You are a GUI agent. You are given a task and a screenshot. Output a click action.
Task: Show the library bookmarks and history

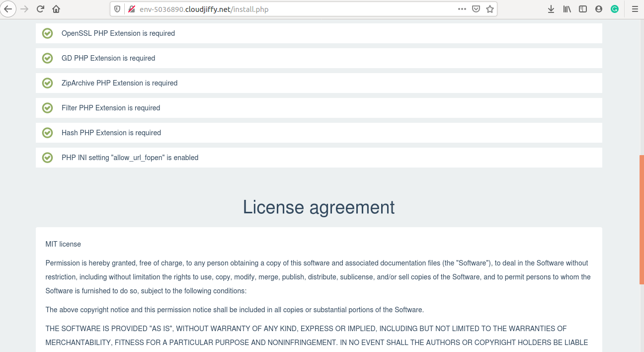coord(567,9)
